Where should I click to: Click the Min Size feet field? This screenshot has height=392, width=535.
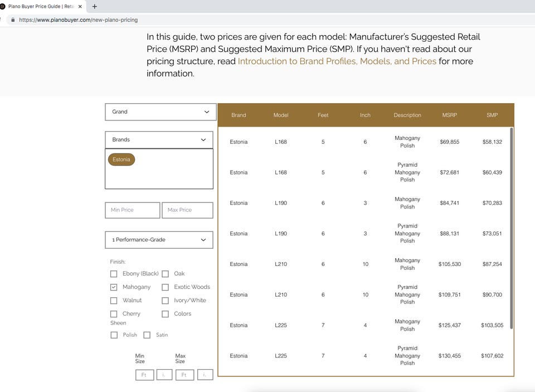point(145,375)
